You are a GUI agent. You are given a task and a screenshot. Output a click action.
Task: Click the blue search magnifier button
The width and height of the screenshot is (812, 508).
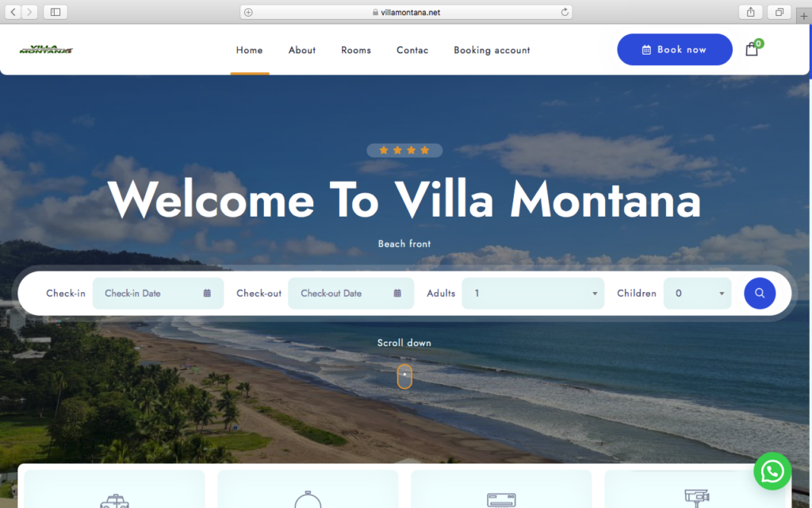tap(760, 294)
